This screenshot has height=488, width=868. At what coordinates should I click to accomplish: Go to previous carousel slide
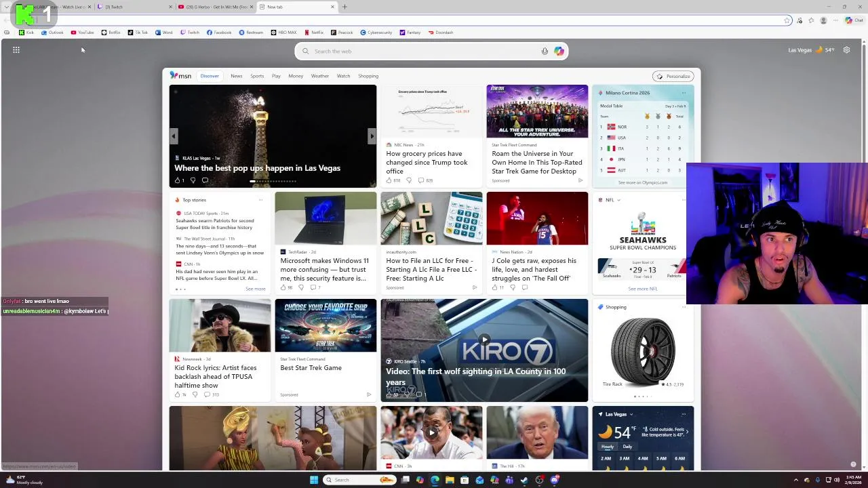[174, 136]
